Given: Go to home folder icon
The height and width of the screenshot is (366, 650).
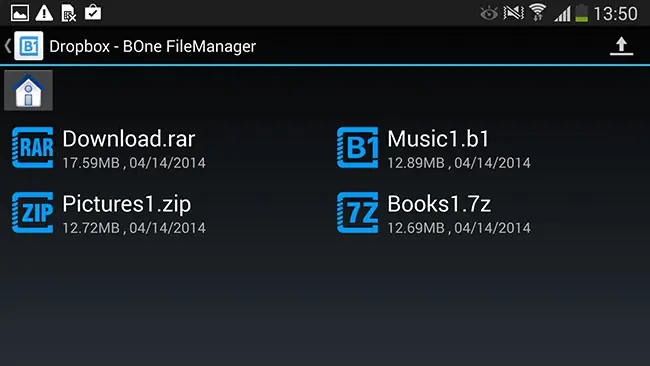Looking at the screenshot, I should (28, 90).
